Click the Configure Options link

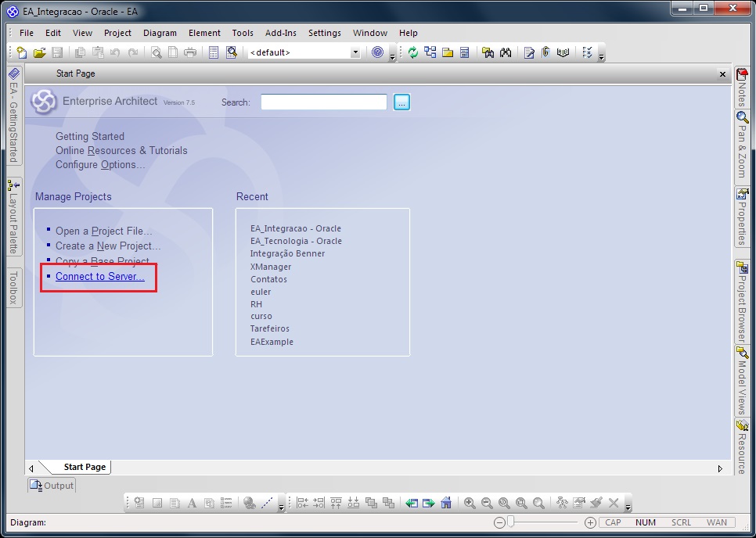100,165
